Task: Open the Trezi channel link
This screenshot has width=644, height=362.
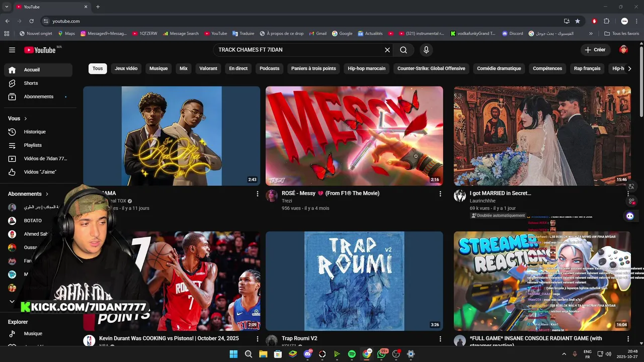Action: [287, 201]
